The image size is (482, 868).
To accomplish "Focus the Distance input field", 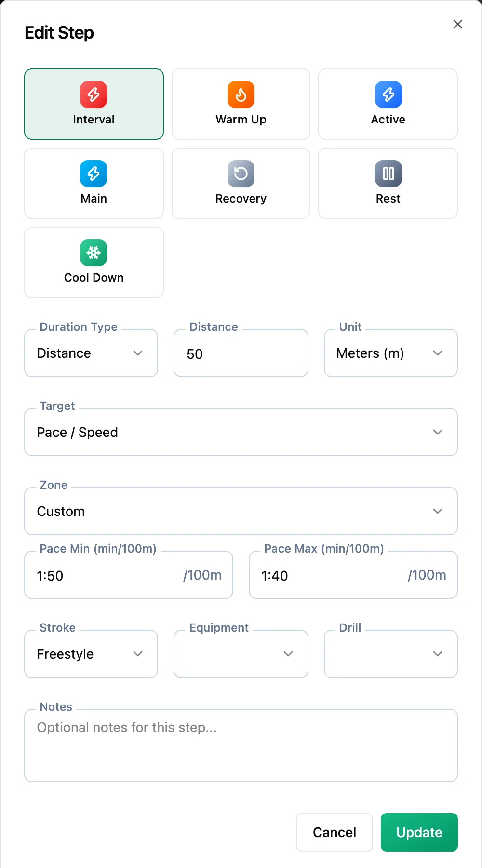I will (241, 353).
